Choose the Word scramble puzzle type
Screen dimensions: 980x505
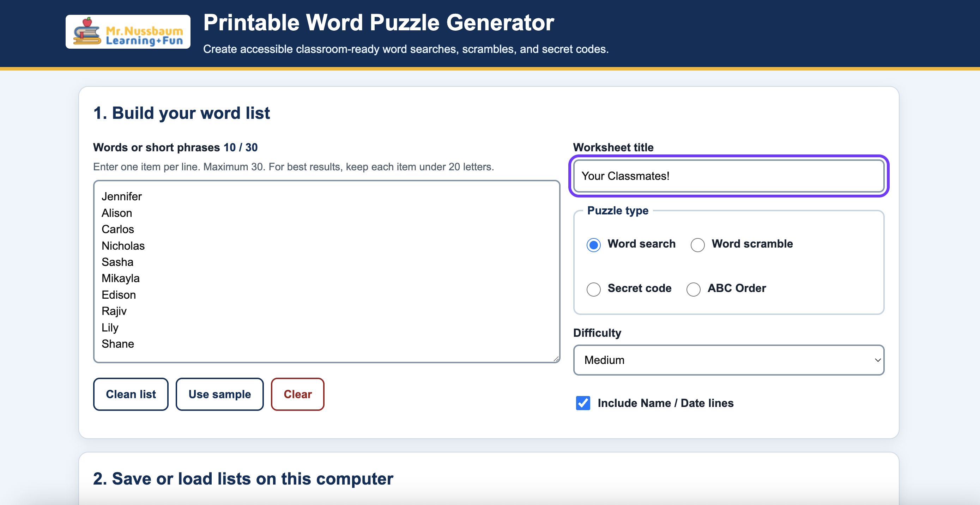[697, 244]
